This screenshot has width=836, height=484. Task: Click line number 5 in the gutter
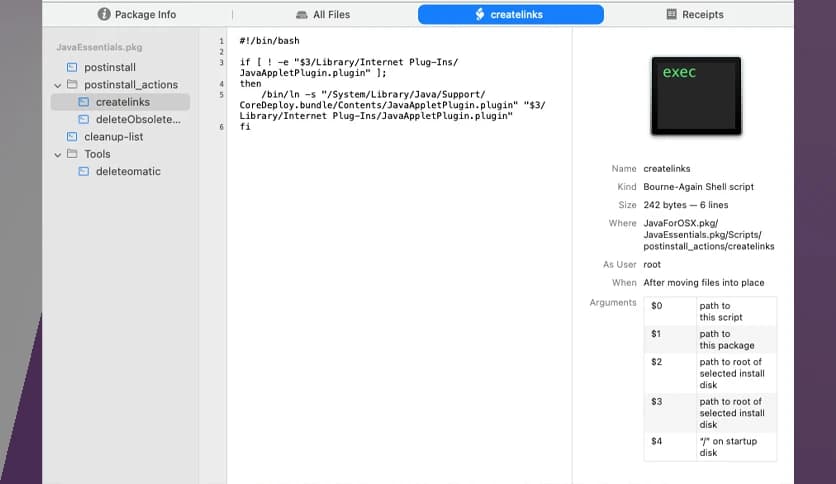(221, 95)
